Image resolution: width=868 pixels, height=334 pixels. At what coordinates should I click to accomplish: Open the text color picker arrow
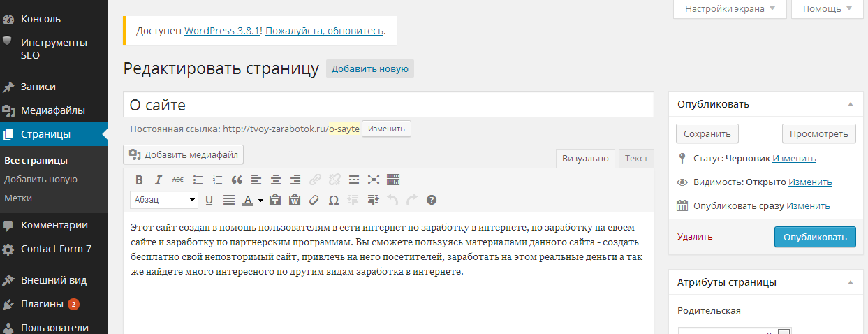[x=260, y=201]
